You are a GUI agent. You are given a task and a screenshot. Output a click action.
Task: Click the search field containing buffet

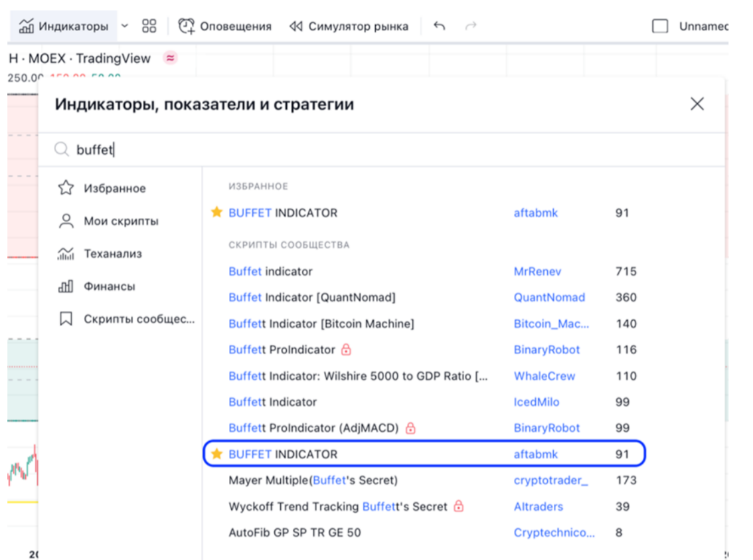pyautogui.click(x=381, y=149)
